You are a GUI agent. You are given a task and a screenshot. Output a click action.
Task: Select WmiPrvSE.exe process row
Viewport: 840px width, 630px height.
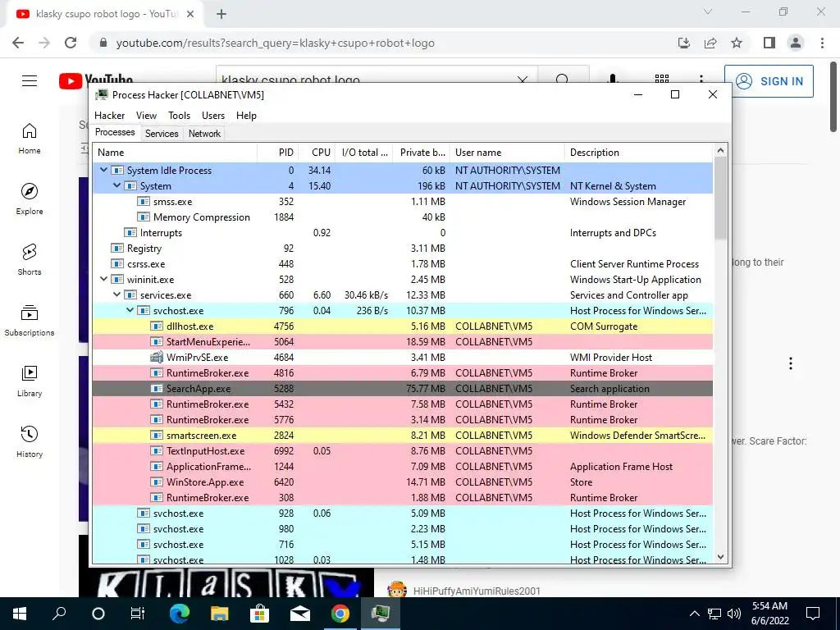pos(402,357)
